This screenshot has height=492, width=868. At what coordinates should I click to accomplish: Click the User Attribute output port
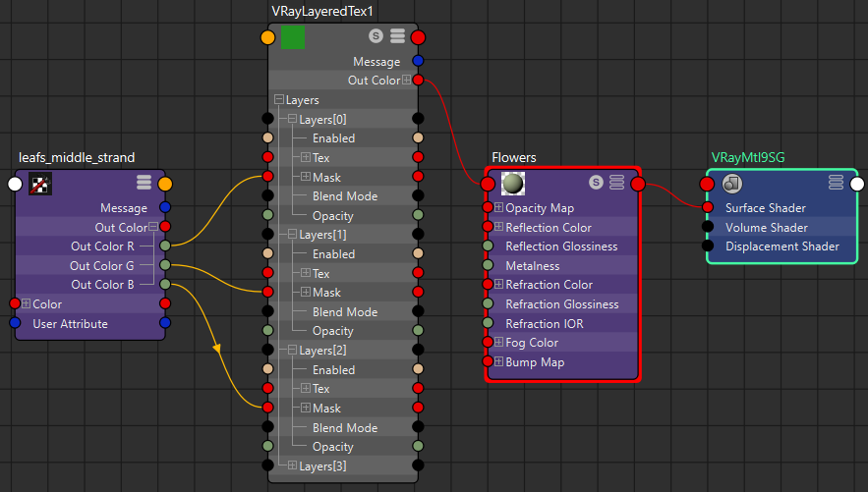[165, 323]
